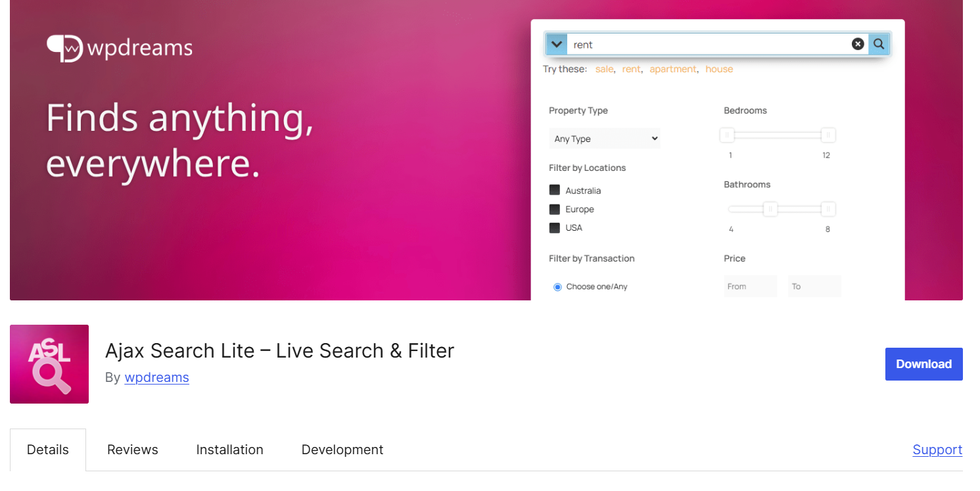
Task: Check the Australia location checkbox
Action: click(555, 191)
